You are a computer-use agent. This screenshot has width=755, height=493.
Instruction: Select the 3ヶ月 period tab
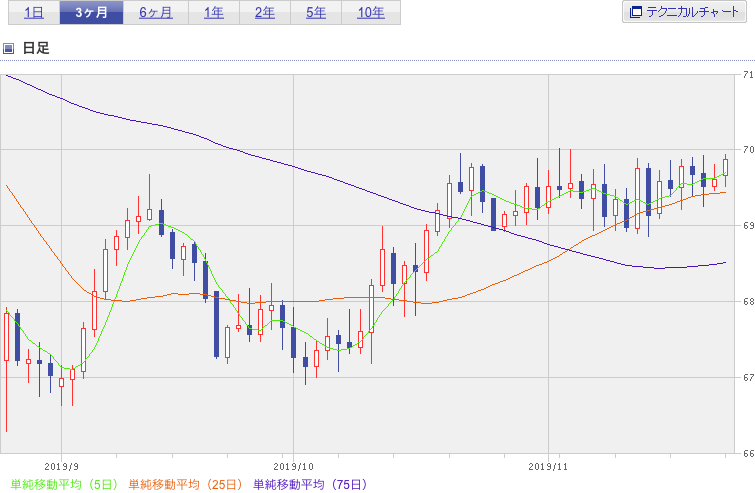pyautogui.click(x=91, y=13)
